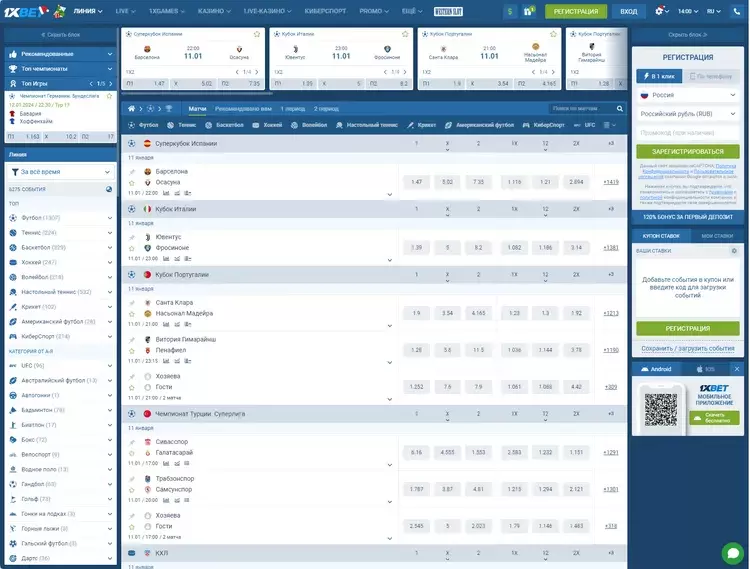This screenshot has height=569, width=750.
Task: Open the settings gear in header
Action: click(662, 11)
